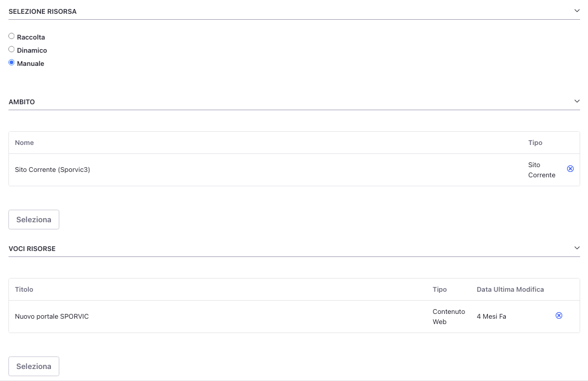Click the Tipo header in the Voci Risorse table

439,289
